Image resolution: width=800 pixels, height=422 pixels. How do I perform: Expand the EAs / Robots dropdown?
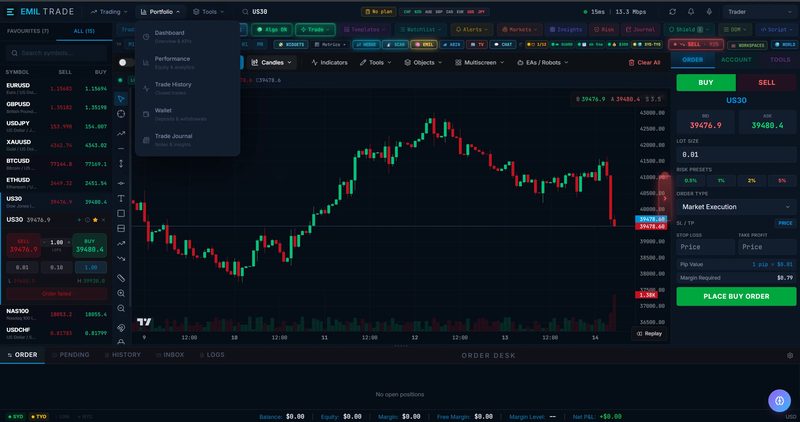(543, 62)
